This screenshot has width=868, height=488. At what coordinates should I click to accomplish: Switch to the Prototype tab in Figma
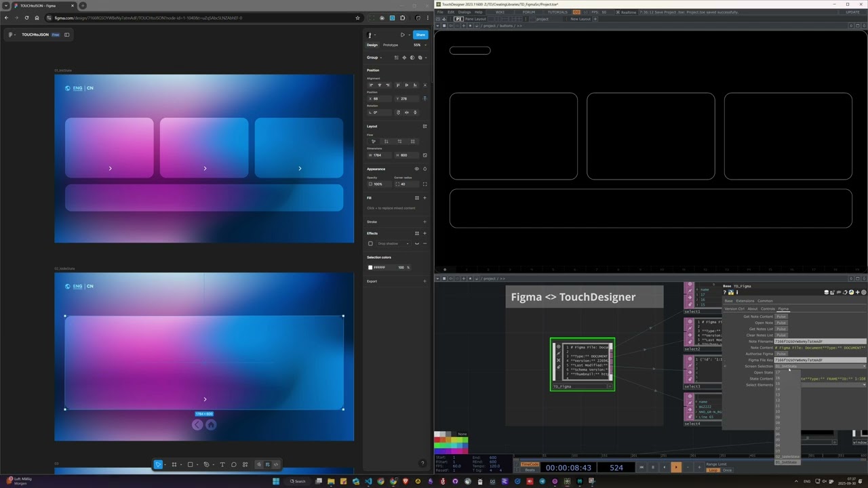(x=391, y=45)
